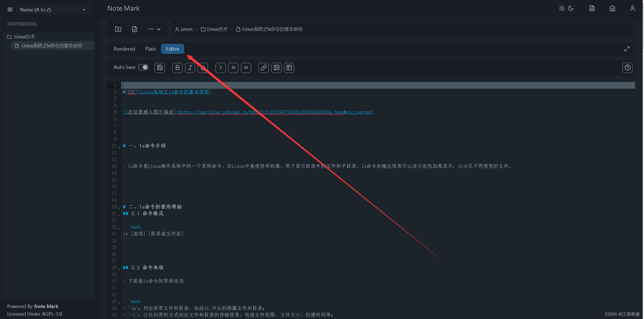Click the heading '2.2 命令选项'
The height and width of the screenshot is (319, 644).
point(147,268)
